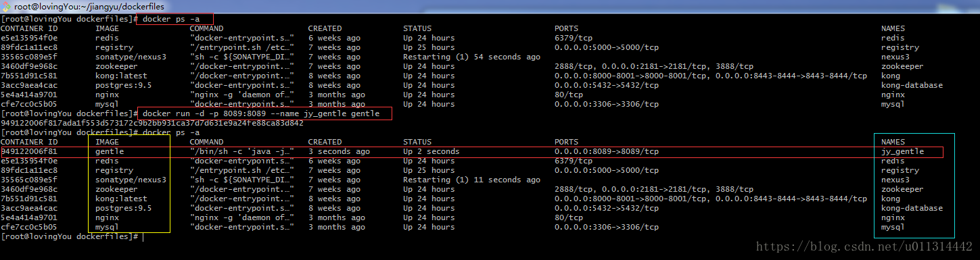Click the first 'docker ps -a' command typed

pyautogui.click(x=171, y=19)
